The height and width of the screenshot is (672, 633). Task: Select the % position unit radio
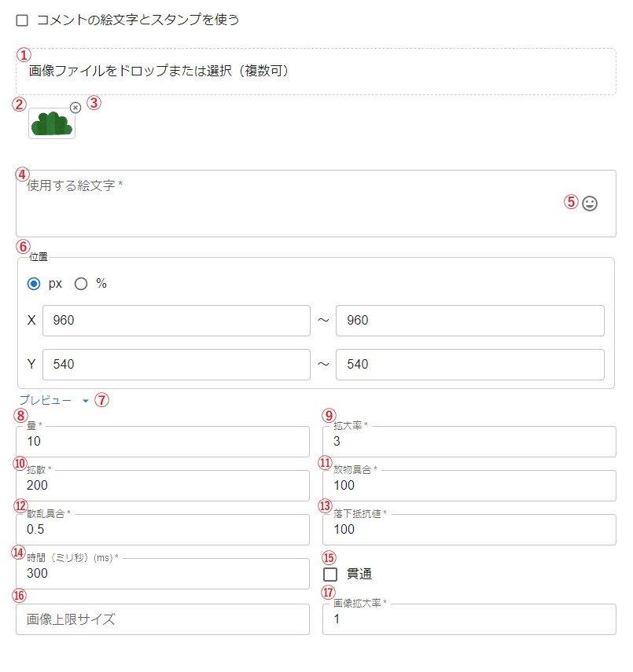pyautogui.click(x=81, y=284)
